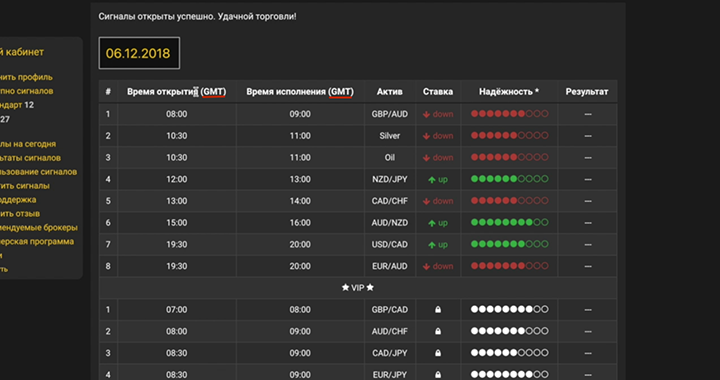Image resolution: width=720 pixels, height=380 pixels.
Task: Click the Silver asset cell
Action: (x=389, y=136)
